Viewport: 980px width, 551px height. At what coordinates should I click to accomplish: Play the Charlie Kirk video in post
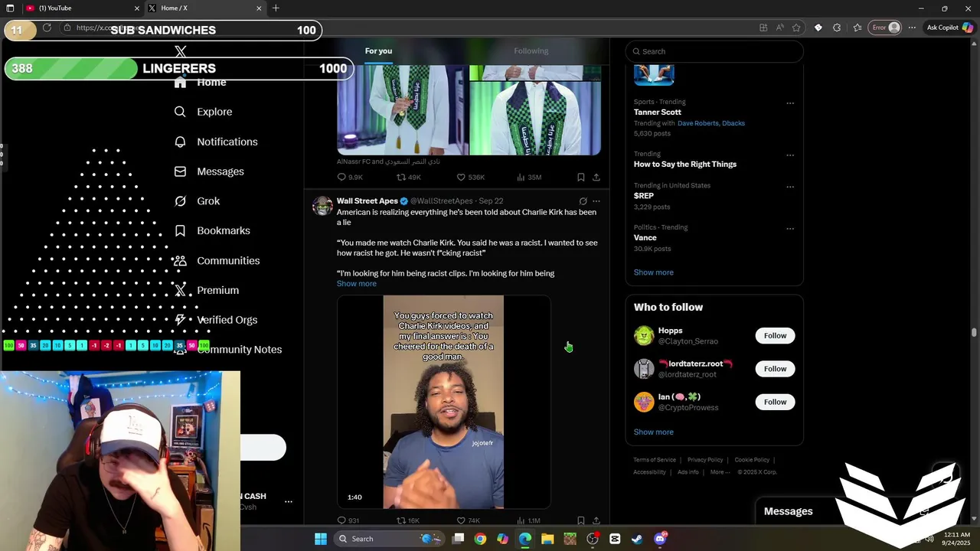[444, 402]
